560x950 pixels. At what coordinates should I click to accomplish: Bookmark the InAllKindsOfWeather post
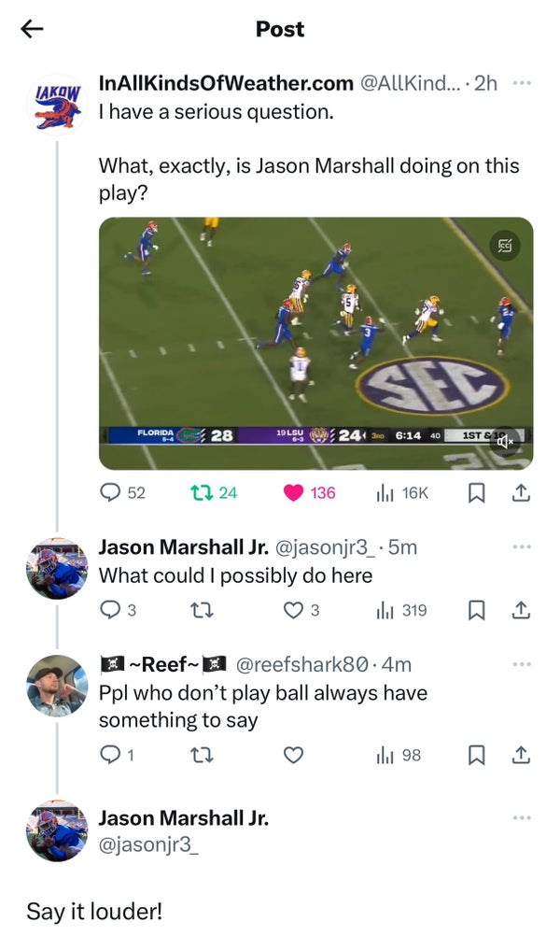click(x=476, y=492)
